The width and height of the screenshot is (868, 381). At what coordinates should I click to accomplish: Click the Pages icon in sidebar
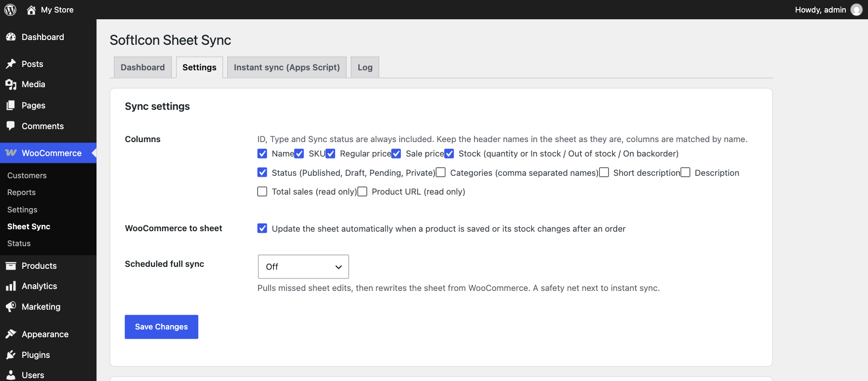[x=11, y=105]
